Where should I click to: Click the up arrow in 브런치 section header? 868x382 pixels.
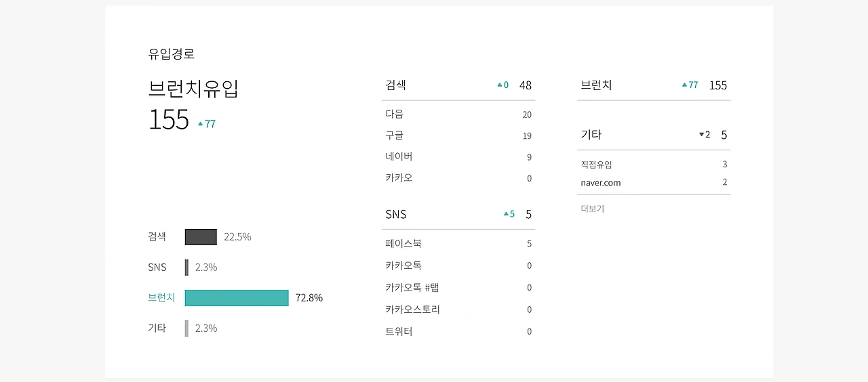click(x=685, y=85)
